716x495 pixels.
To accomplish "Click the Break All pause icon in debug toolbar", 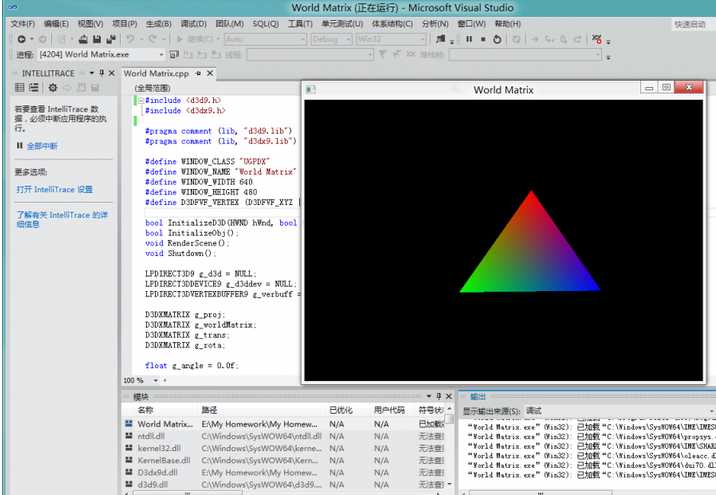I will [x=469, y=39].
